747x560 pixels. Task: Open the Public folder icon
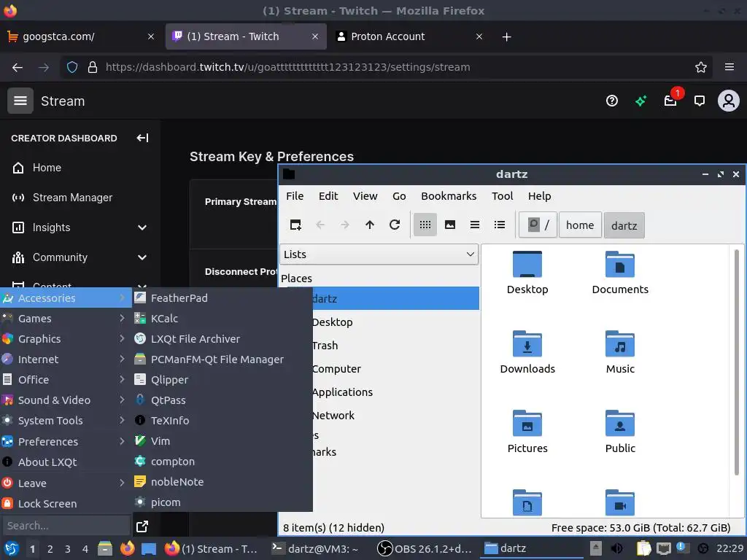[x=620, y=432]
